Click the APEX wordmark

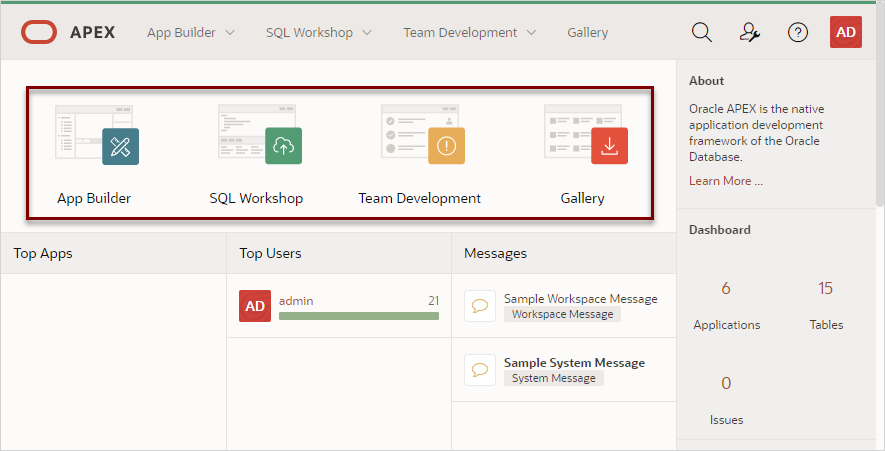tap(93, 32)
